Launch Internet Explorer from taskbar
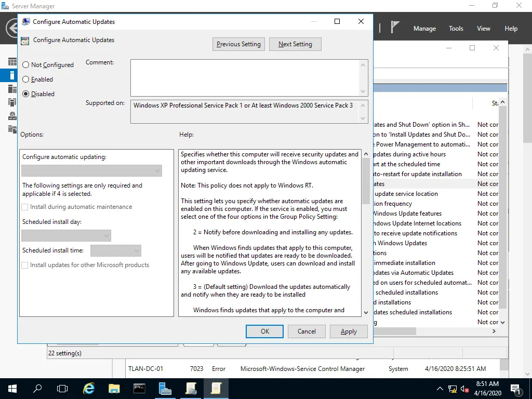Image resolution: width=532 pixels, height=399 pixels. click(89, 388)
